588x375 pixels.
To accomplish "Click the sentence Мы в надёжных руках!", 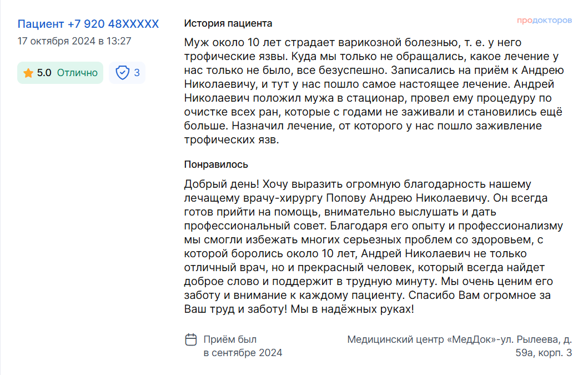I will tap(352, 309).
